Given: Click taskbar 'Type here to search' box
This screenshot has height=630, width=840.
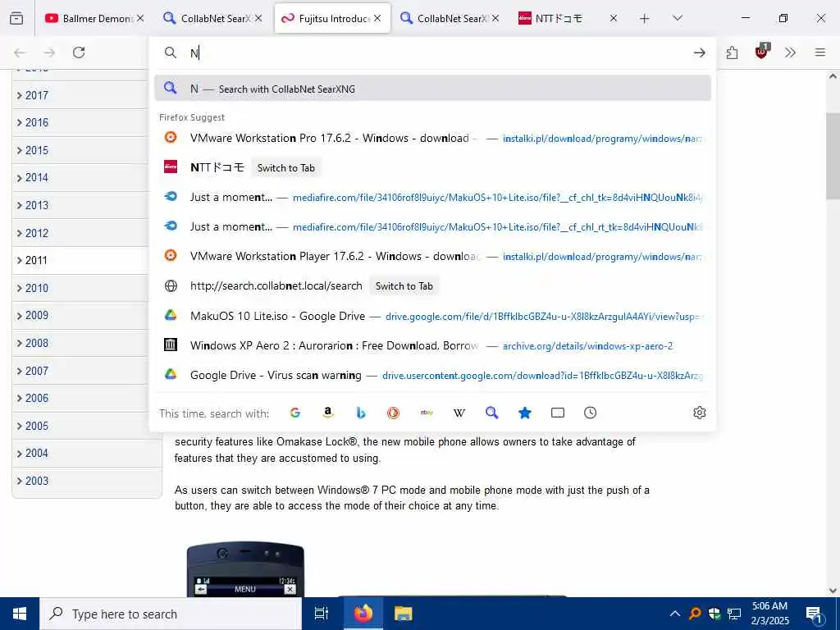Looking at the screenshot, I should 171,614.
